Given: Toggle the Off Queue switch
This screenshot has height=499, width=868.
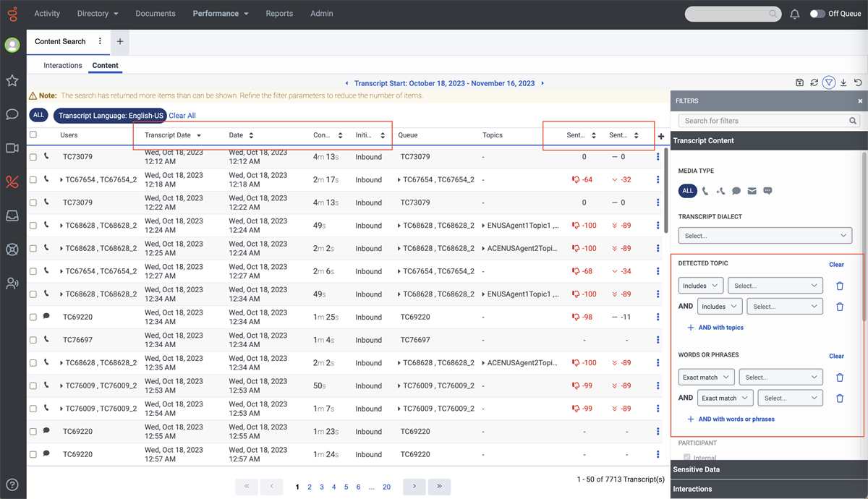Looking at the screenshot, I should pyautogui.click(x=817, y=14).
